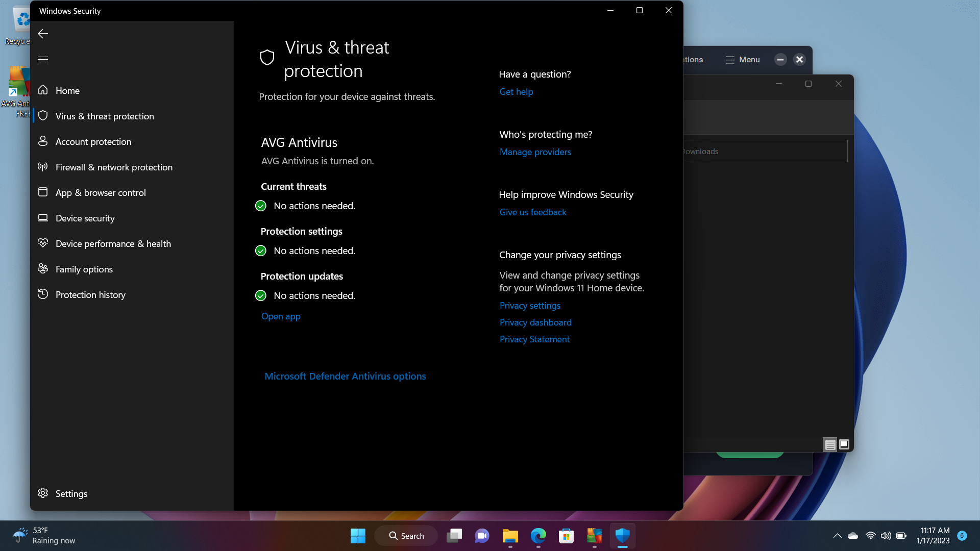Open Settings menu item
The image size is (980, 551).
click(70, 493)
